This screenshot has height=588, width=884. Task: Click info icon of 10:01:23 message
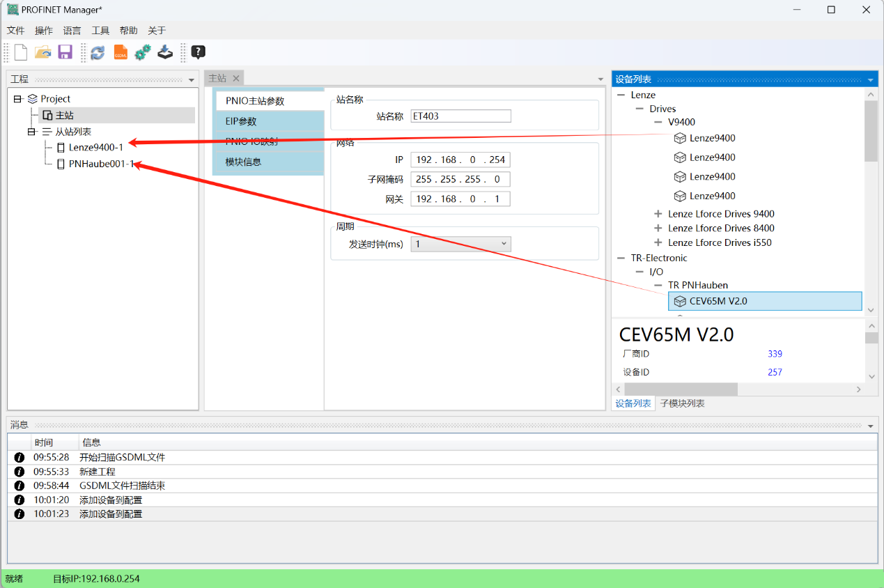(20, 514)
